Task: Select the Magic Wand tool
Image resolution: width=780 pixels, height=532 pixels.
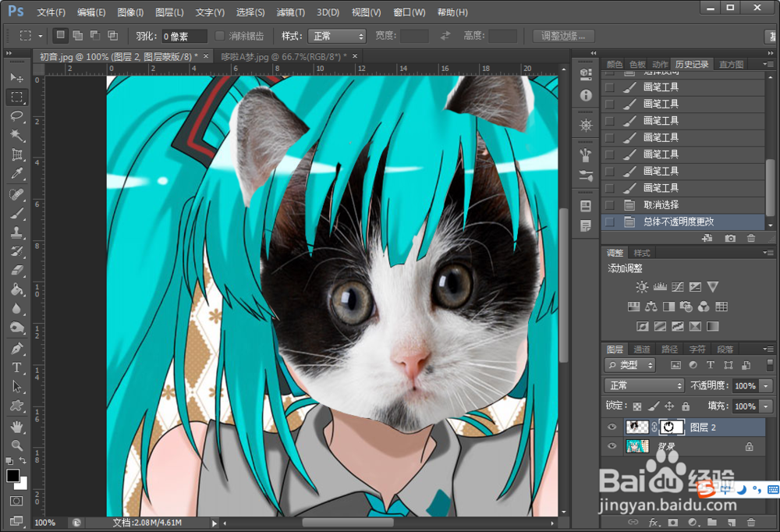Action: [16, 135]
